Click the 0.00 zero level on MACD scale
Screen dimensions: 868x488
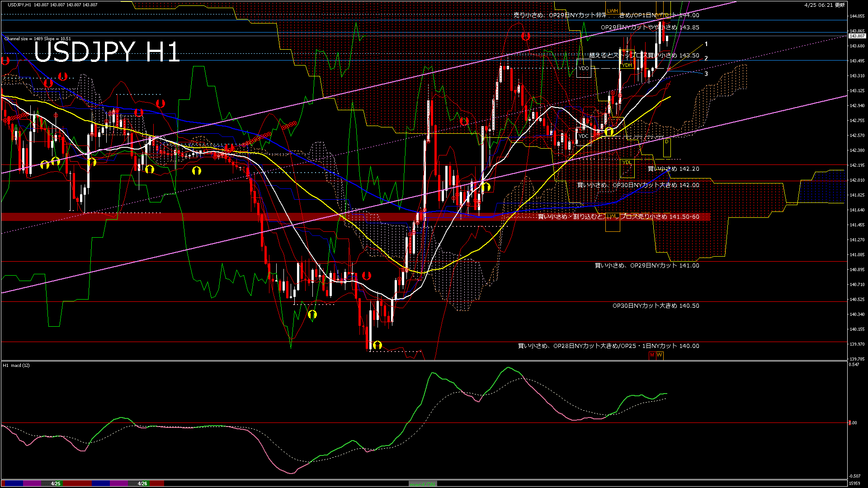853,423
